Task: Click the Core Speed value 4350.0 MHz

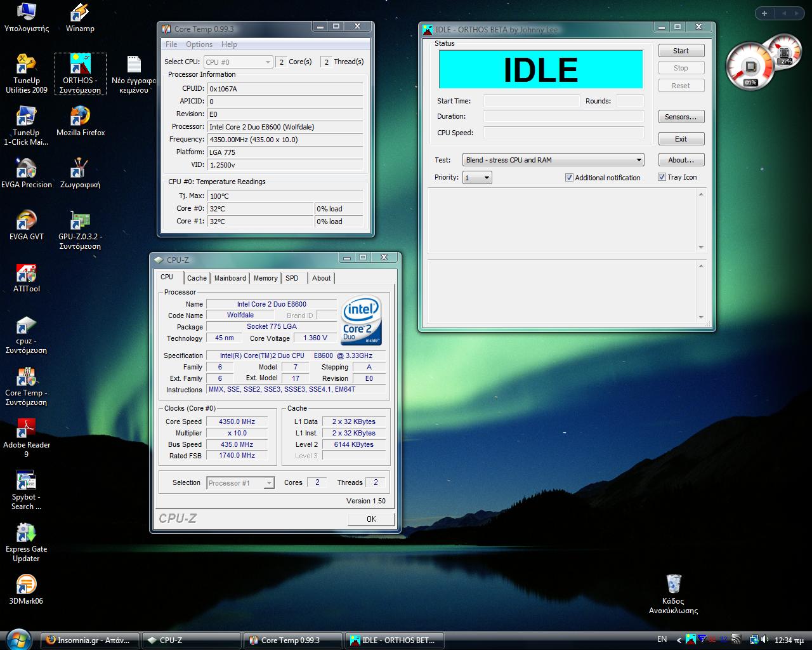Action: tap(237, 421)
